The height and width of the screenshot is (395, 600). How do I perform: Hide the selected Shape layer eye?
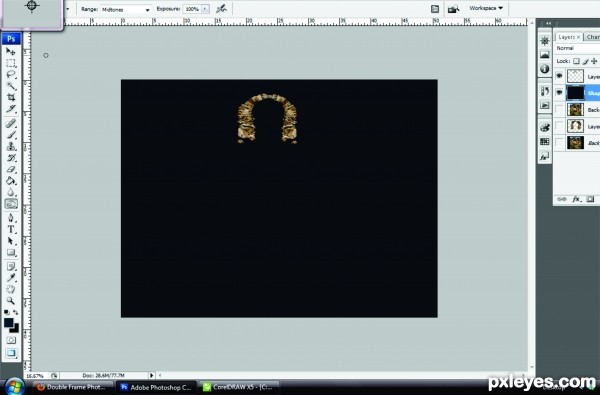(x=559, y=93)
